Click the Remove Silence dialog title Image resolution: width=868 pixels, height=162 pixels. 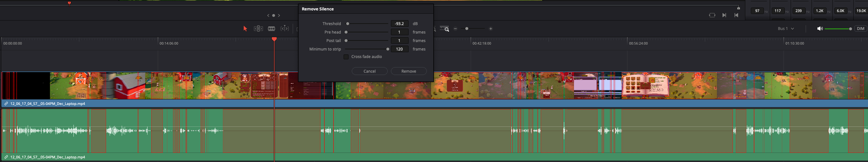[318, 9]
